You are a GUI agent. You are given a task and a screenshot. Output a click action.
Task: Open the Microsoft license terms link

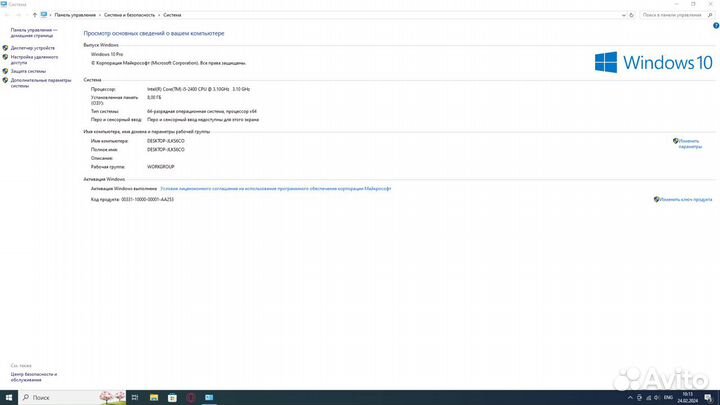[275, 188]
